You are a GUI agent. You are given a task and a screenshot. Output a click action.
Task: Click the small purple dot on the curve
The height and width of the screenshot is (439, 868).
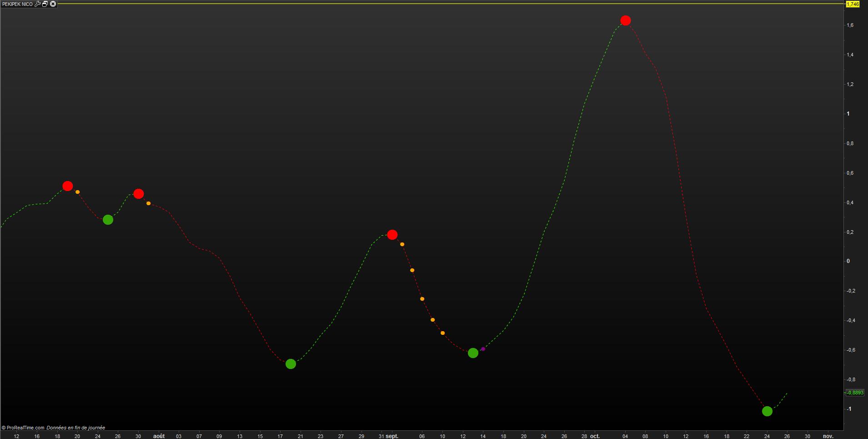click(483, 349)
